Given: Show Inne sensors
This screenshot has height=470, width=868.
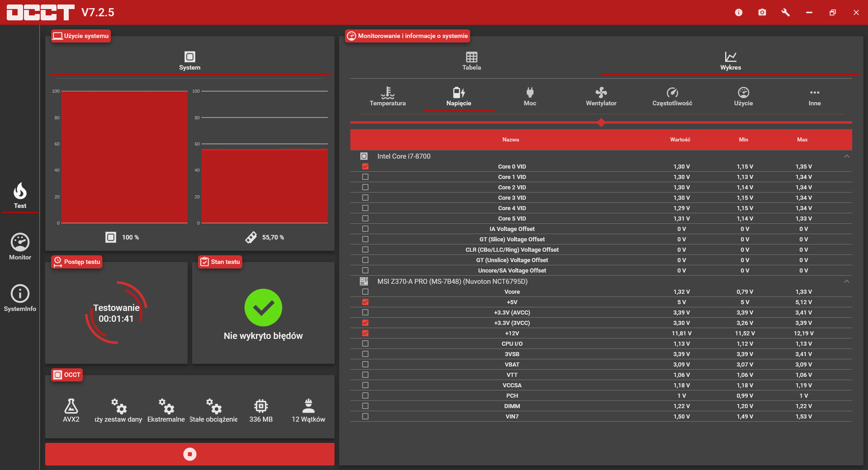Looking at the screenshot, I should pyautogui.click(x=815, y=96).
